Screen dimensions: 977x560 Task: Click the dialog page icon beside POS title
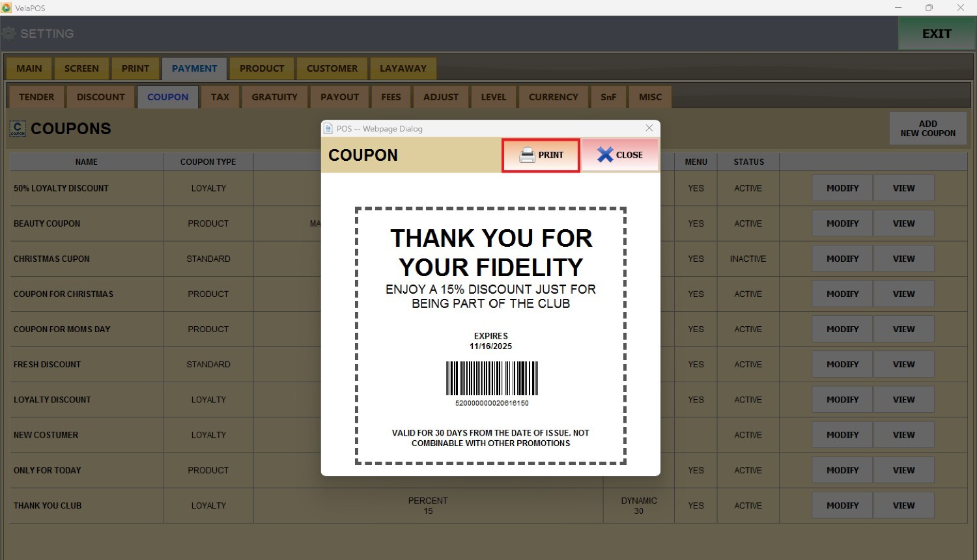329,129
